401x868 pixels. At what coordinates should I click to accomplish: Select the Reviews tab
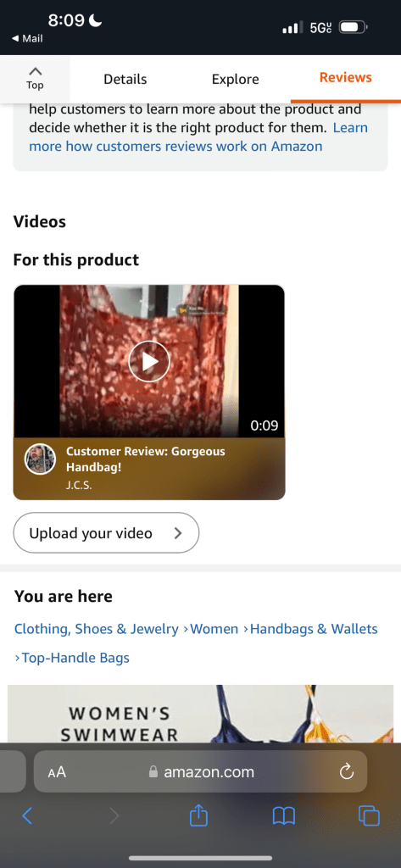click(x=346, y=77)
